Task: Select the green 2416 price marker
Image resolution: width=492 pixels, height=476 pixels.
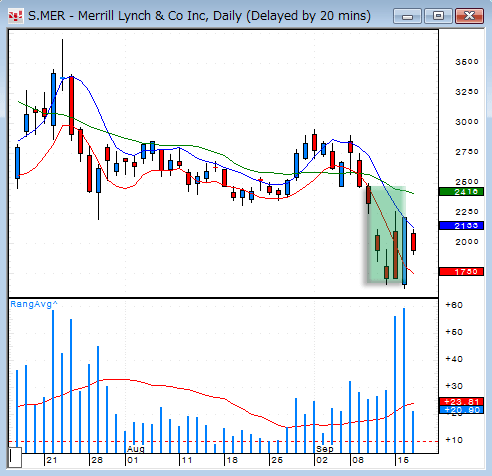Action: tap(461, 192)
